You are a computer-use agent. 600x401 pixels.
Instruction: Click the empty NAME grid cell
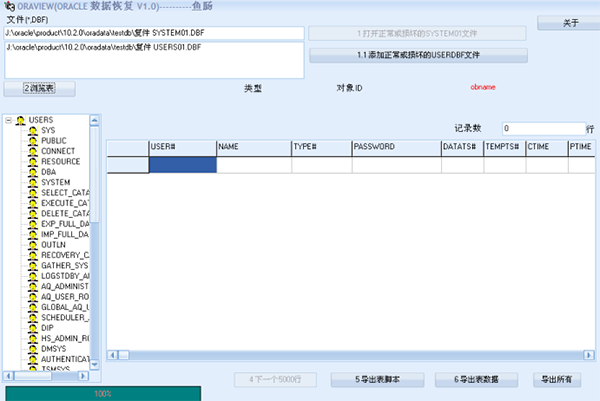[254, 165]
